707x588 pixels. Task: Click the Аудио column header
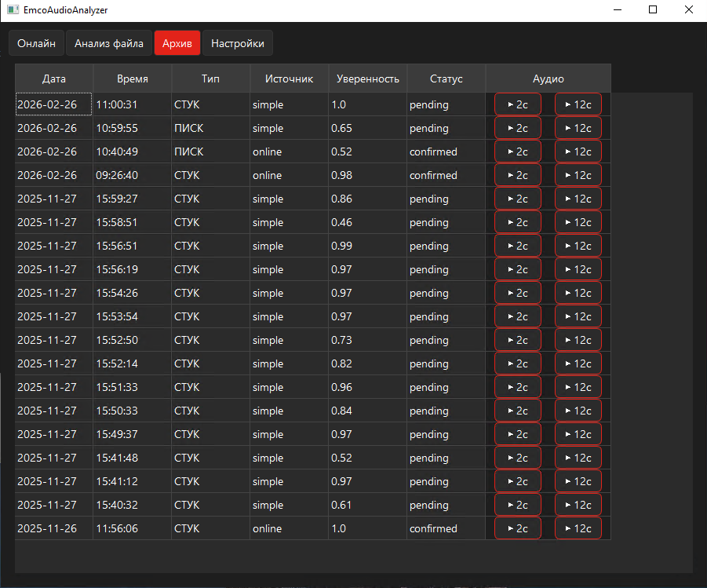(548, 79)
